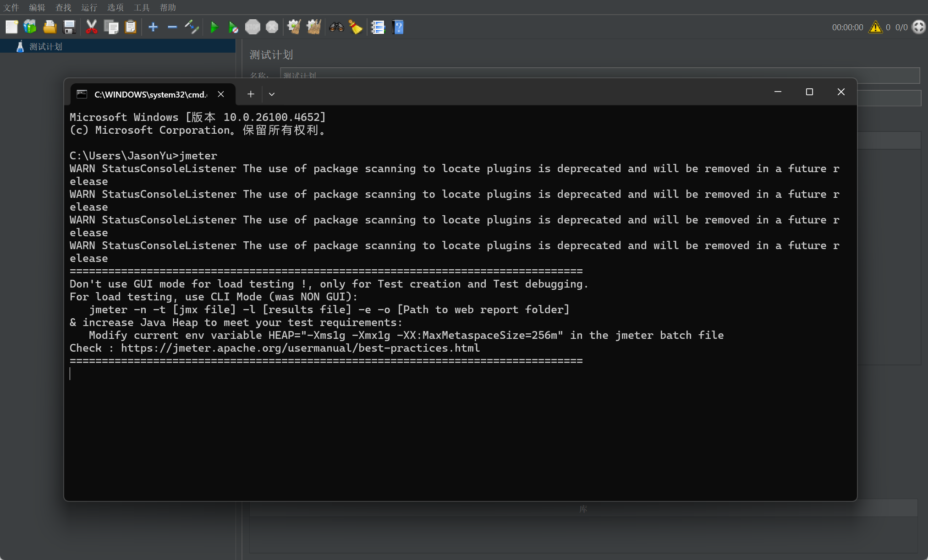Click the 0/0 thread count indicator
Screen dimensions: 928x560
coord(901,27)
